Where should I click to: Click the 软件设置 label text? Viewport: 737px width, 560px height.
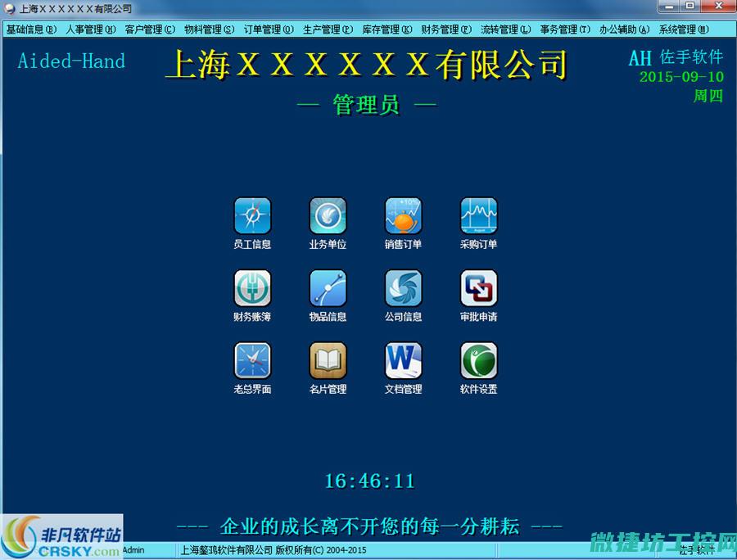[x=478, y=389]
